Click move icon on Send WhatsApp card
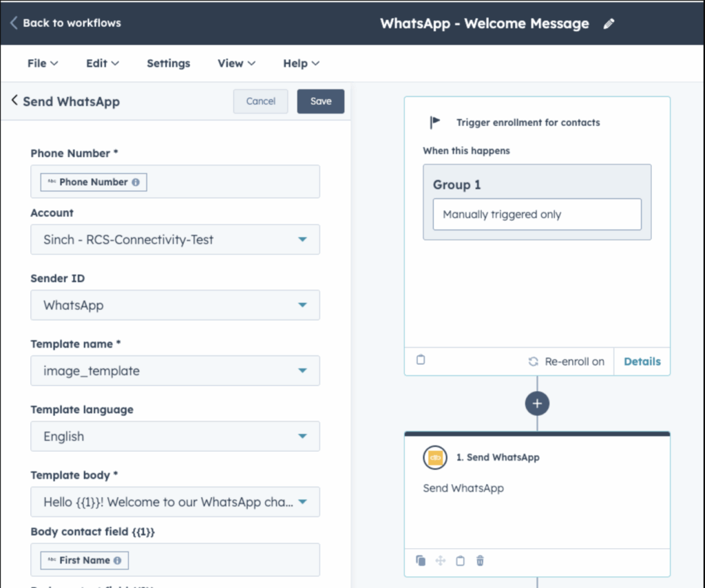Viewport: 705px width, 588px height. click(x=441, y=560)
